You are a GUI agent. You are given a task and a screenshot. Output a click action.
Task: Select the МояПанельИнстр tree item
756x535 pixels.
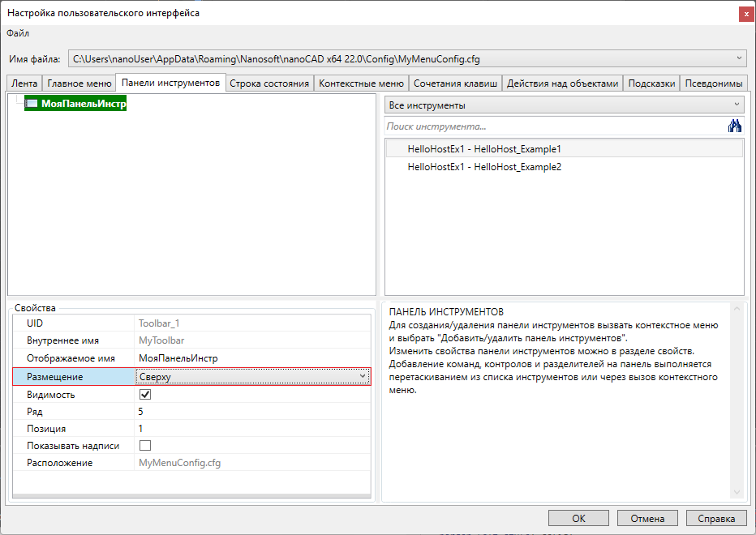[x=84, y=104]
